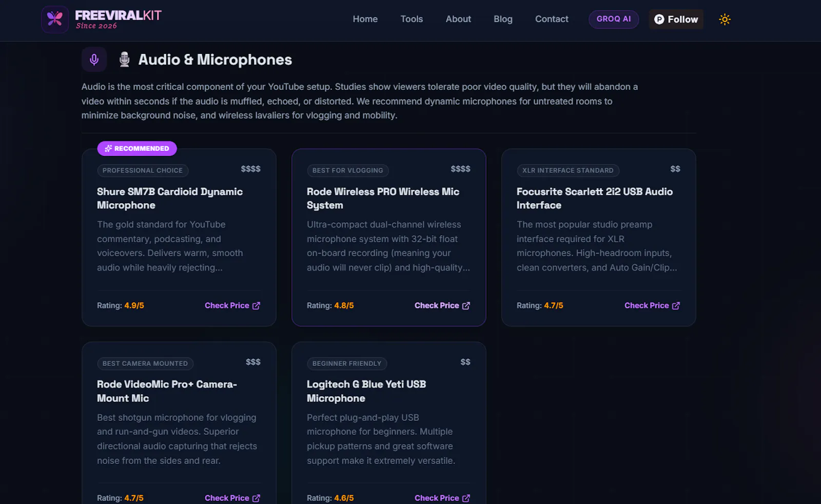This screenshot has width=821, height=504.
Task: Click the intro paragraph about audio importance
Action: (360, 101)
